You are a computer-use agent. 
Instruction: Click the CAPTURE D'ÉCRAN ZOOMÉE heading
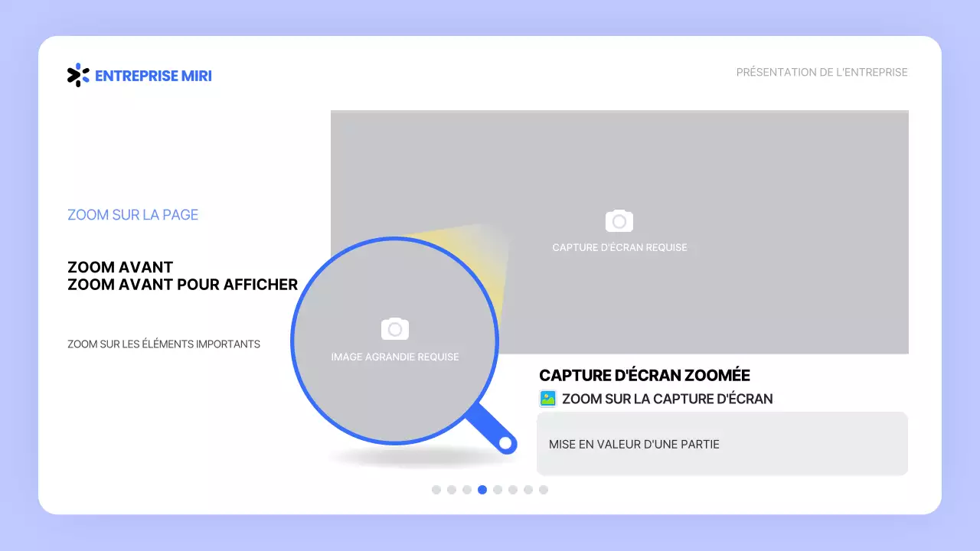coord(644,375)
